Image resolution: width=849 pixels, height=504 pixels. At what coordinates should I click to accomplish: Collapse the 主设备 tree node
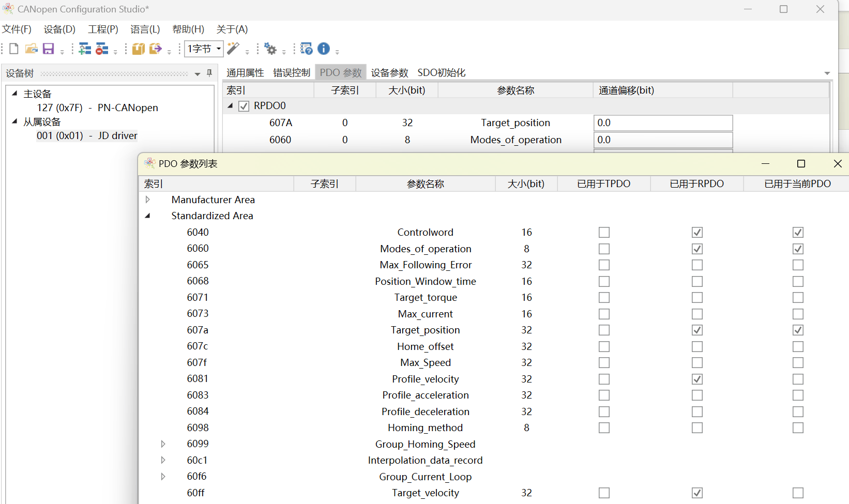click(x=14, y=94)
